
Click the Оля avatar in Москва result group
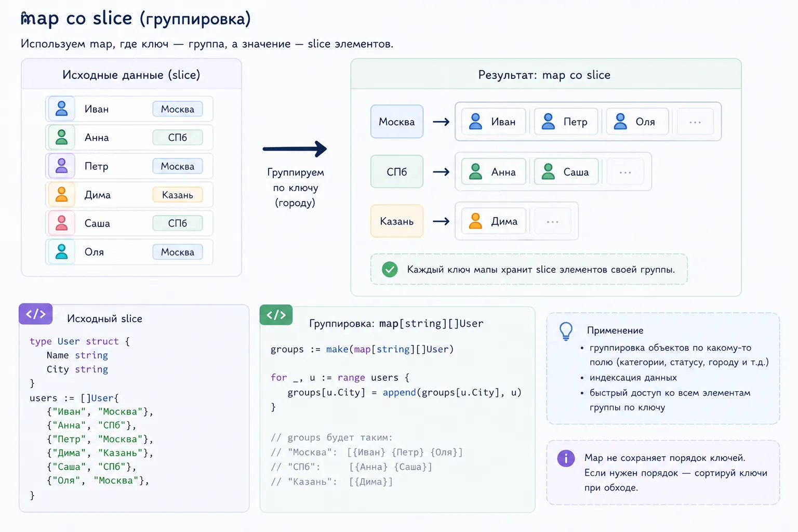tap(620, 121)
